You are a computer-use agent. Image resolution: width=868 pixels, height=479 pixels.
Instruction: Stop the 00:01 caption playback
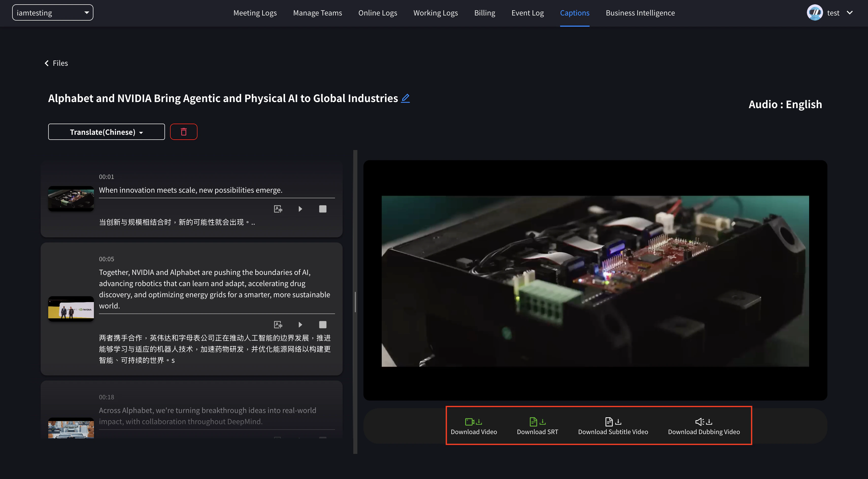click(x=323, y=209)
